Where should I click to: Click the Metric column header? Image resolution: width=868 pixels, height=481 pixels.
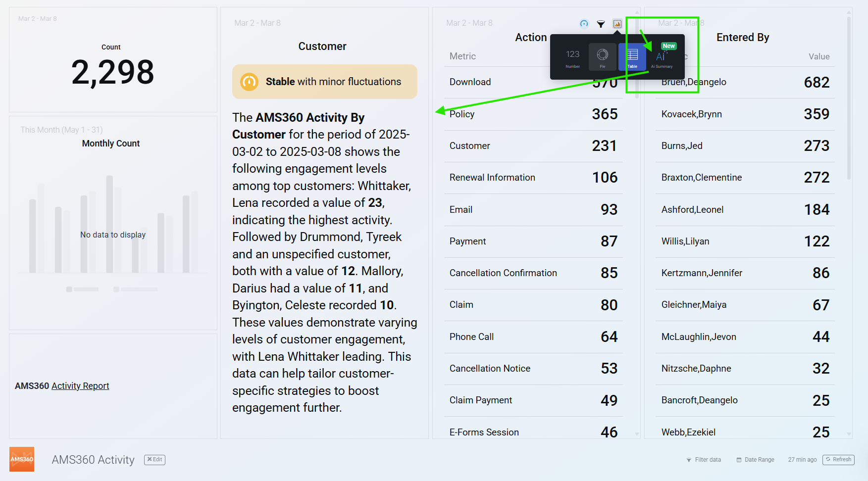tap(462, 56)
